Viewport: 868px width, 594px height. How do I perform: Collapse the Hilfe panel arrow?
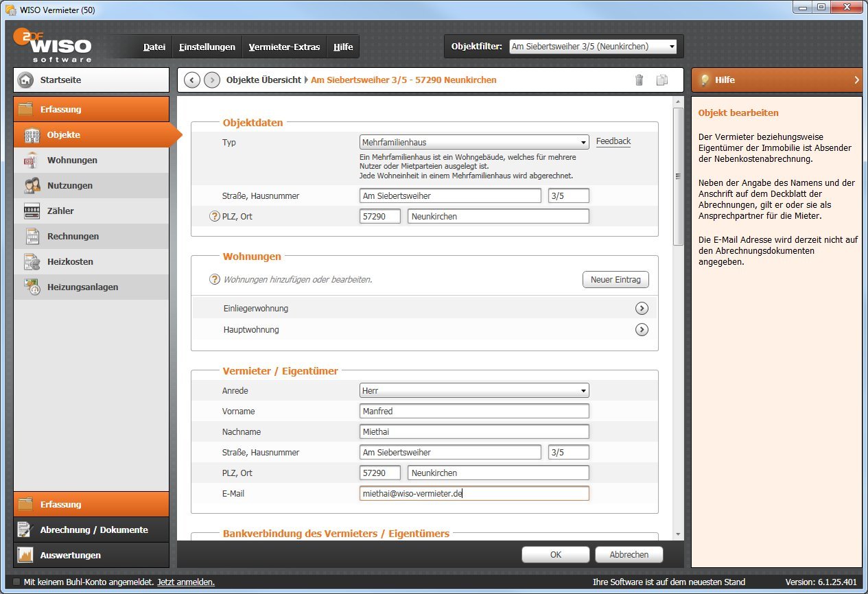point(856,80)
